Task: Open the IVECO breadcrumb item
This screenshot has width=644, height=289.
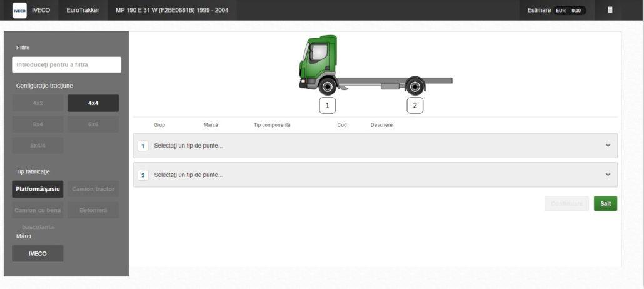Action: [x=41, y=10]
